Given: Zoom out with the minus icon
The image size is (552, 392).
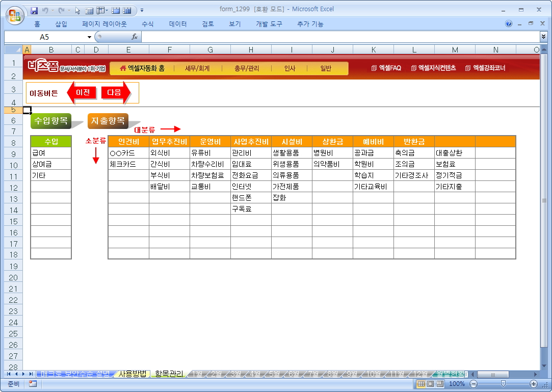Looking at the screenshot, I should click(x=474, y=384).
